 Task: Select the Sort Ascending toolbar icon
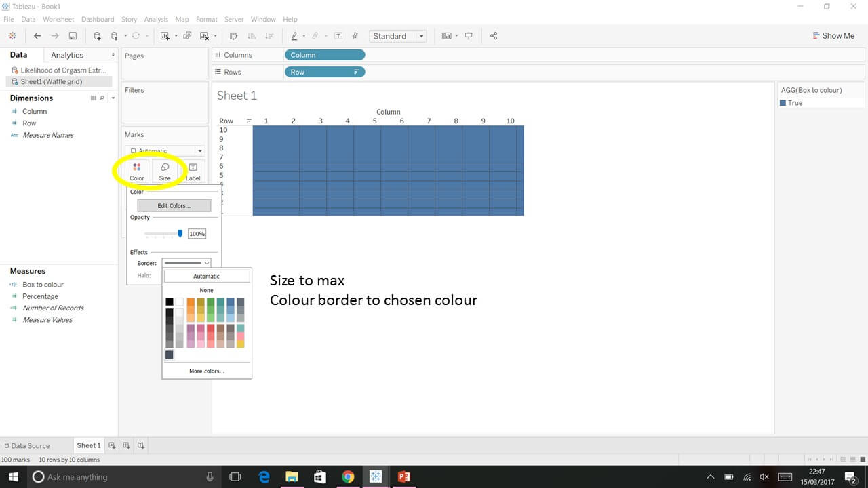point(253,35)
